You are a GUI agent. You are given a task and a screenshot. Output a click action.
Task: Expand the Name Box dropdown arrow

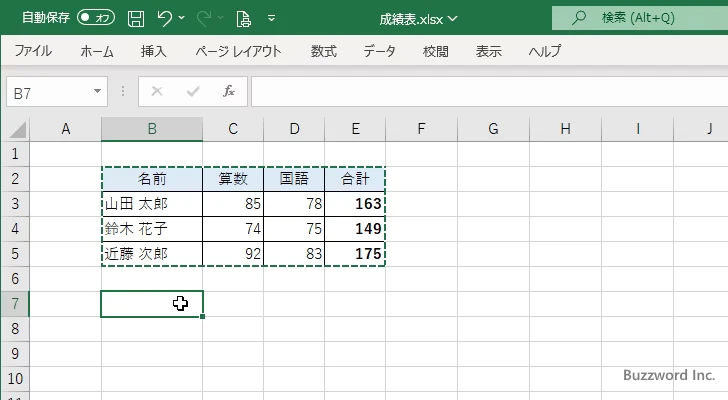coord(98,91)
